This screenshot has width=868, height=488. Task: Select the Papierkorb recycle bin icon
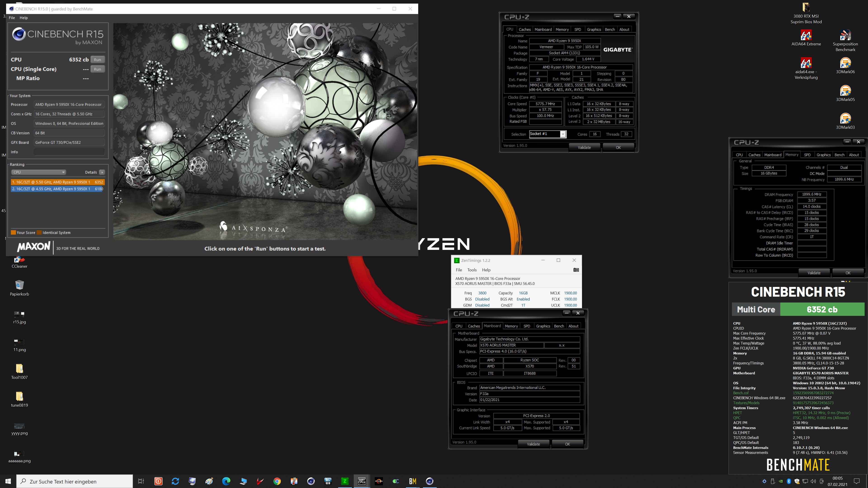coord(19,288)
